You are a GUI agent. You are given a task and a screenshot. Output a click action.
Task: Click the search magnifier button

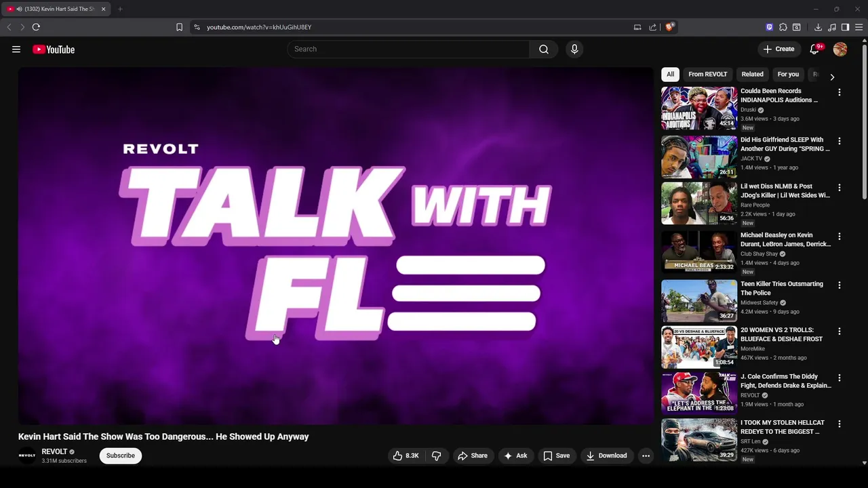(544, 49)
